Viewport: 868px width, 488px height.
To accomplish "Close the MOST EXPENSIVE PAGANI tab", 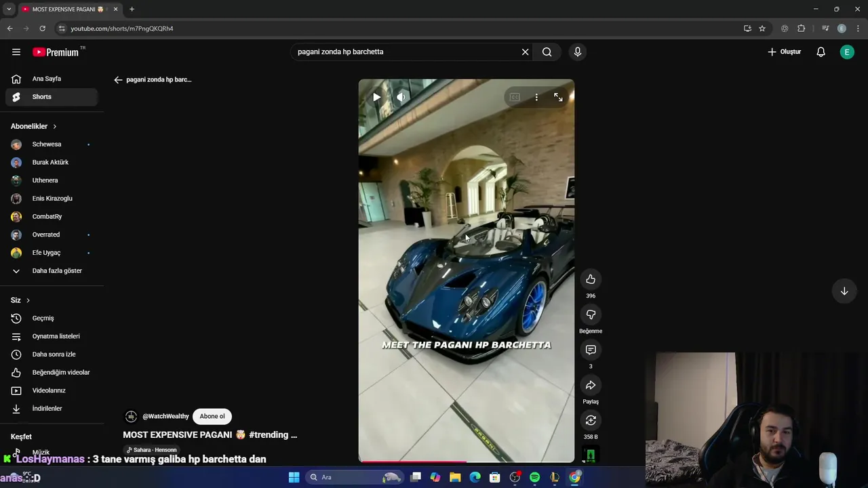I will point(115,9).
